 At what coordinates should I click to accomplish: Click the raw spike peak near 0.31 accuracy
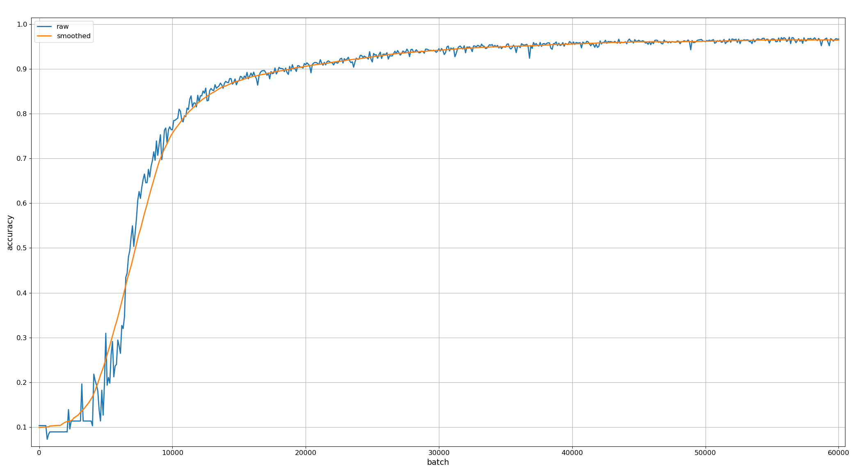pyautogui.click(x=105, y=334)
